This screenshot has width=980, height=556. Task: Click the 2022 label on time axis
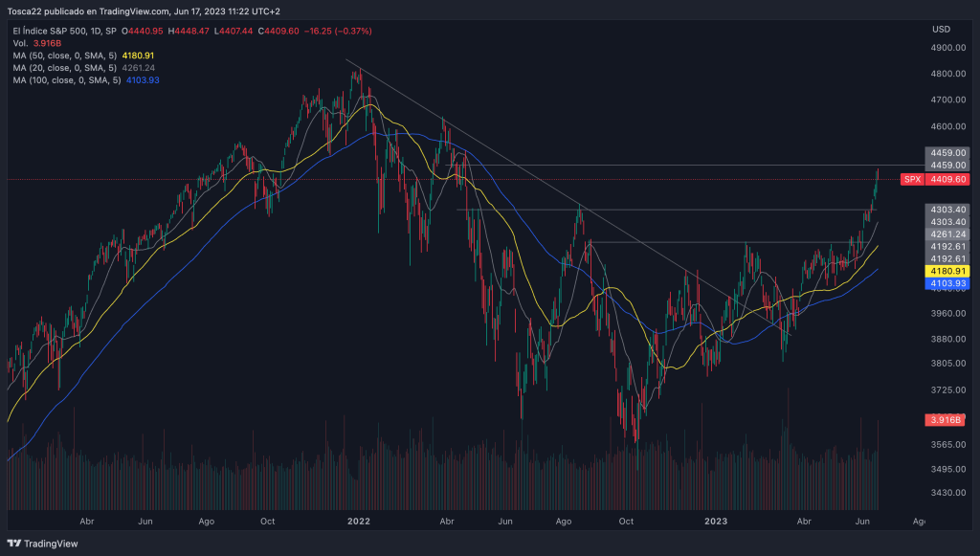359,522
